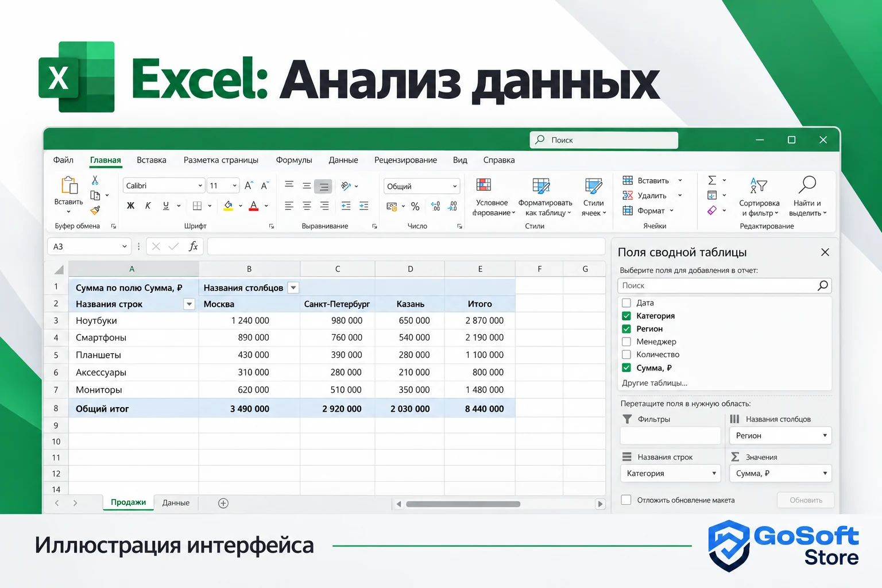Click the borders icon
Image resolution: width=882 pixels, height=588 pixels.
(197, 206)
